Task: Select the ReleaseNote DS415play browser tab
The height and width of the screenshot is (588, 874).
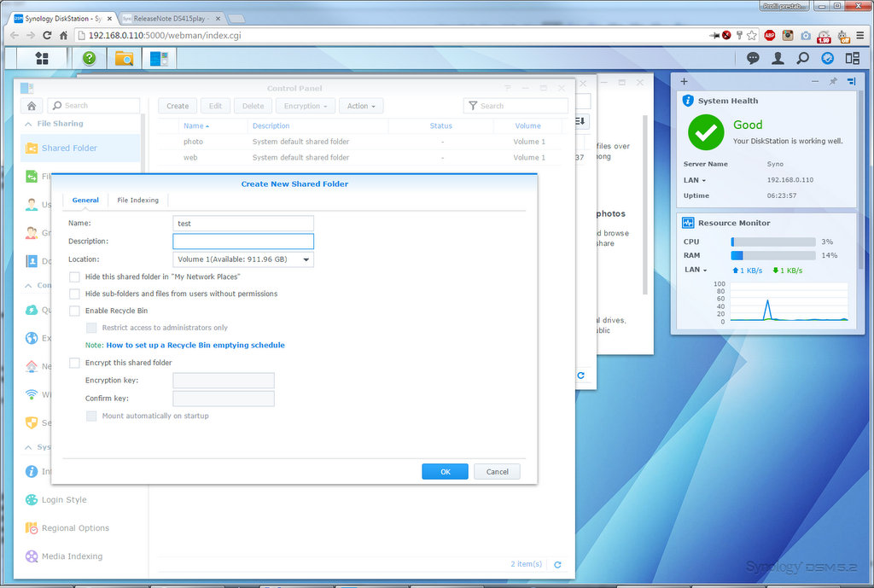Action: [171, 19]
